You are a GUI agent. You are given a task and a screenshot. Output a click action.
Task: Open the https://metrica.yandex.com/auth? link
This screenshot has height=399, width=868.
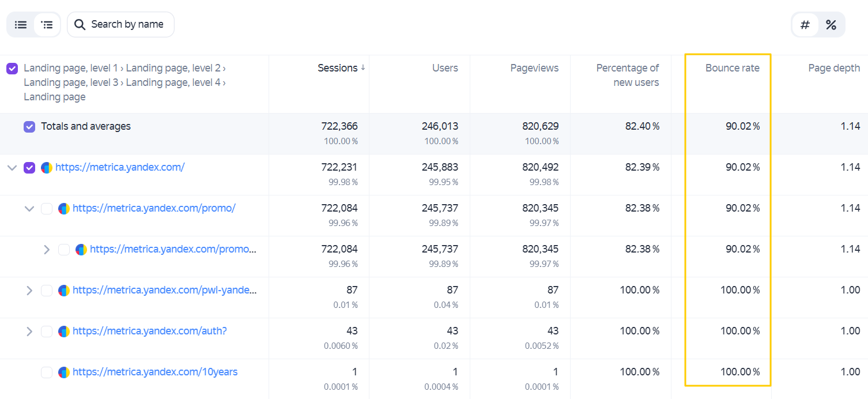coord(150,331)
